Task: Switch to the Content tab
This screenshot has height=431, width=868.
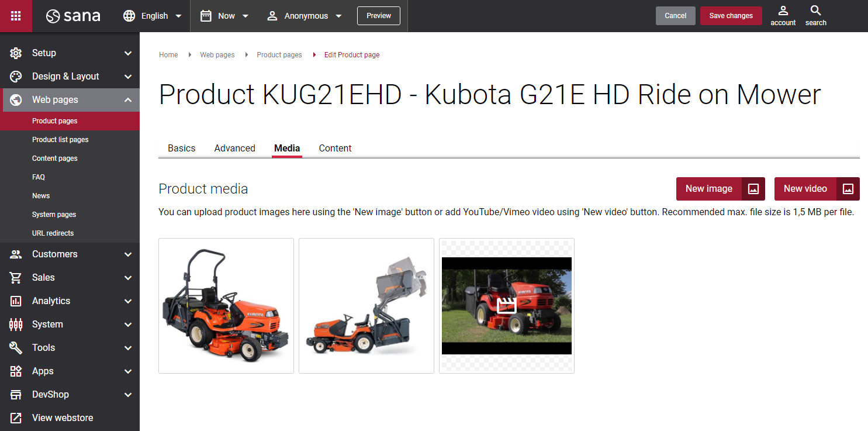Action: (335, 148)
